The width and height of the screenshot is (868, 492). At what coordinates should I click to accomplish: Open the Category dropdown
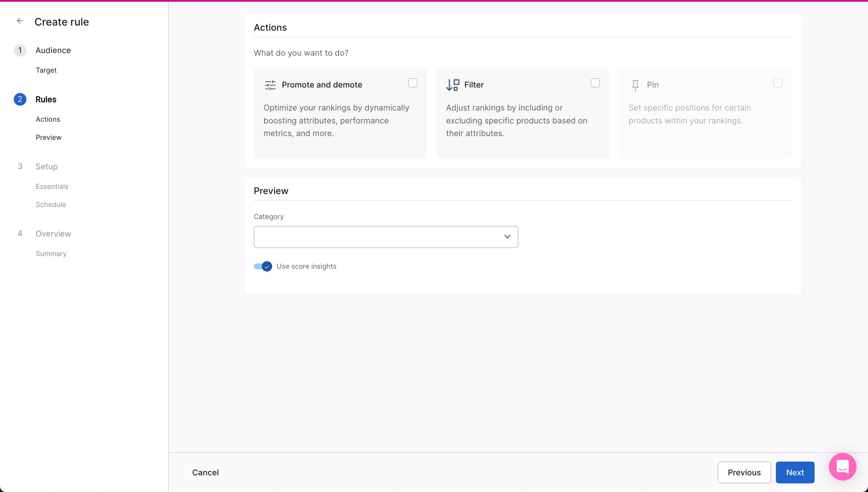pos(507,237)
